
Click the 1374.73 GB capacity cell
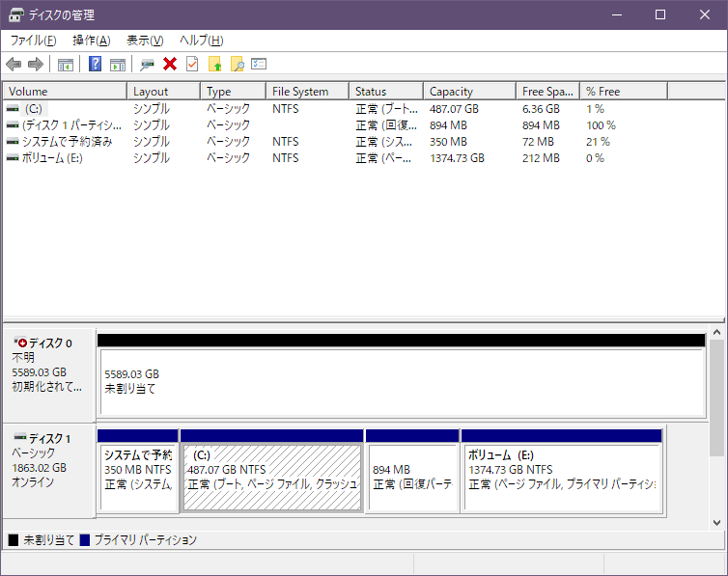point(457,158)
